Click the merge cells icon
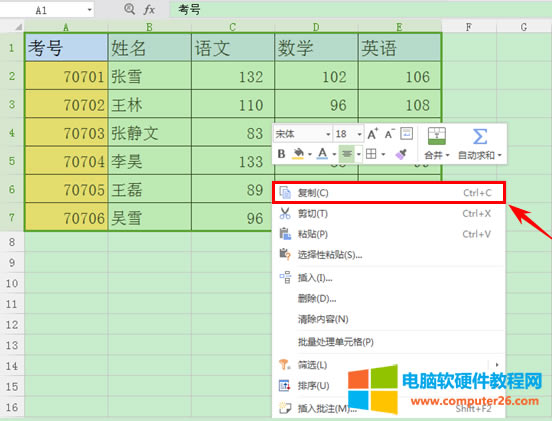The image size is (552, 421). coord(437,136)
